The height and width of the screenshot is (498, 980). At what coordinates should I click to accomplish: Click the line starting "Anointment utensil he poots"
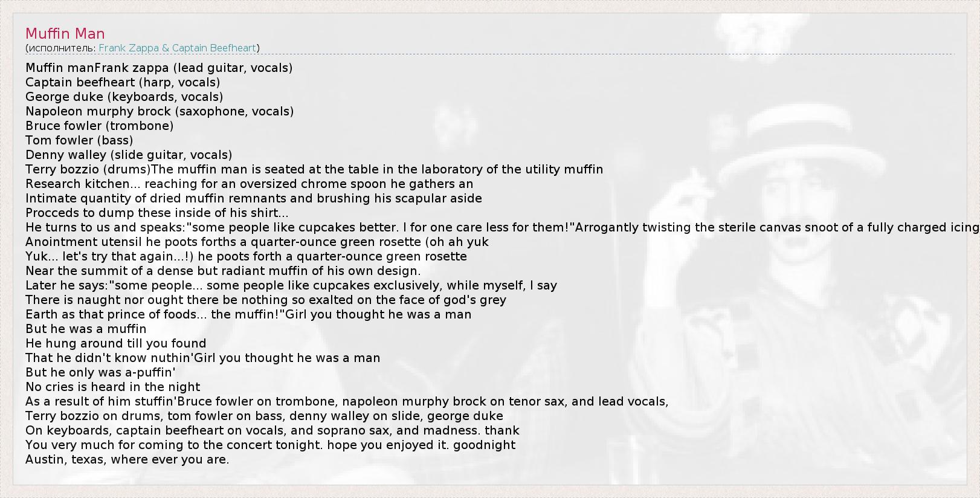click(x=257, y=242)
